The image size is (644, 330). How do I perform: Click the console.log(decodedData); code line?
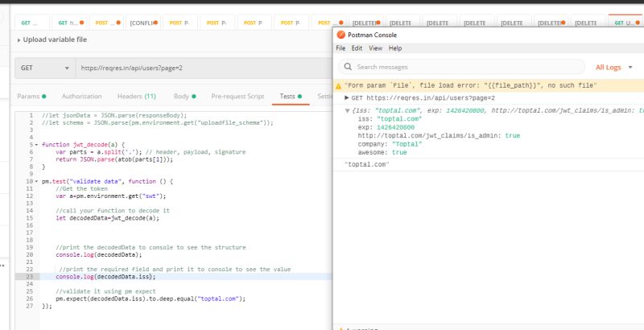(98, 254)
